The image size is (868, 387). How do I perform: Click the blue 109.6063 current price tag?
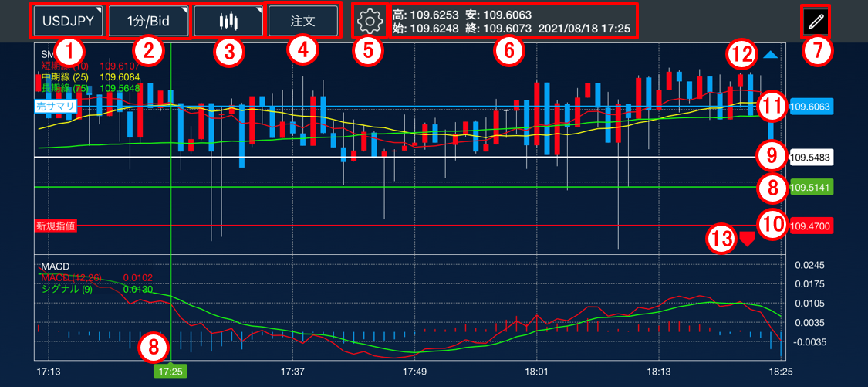[x=811, y=107]
